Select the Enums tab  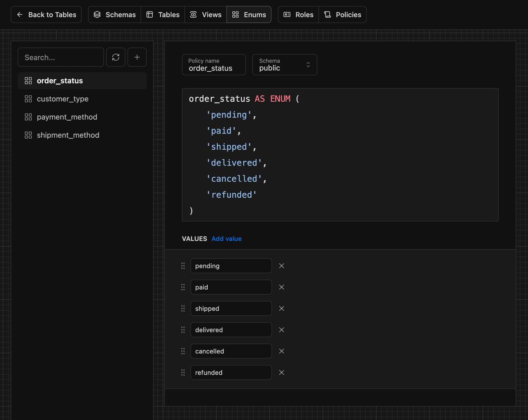[249, 15]
